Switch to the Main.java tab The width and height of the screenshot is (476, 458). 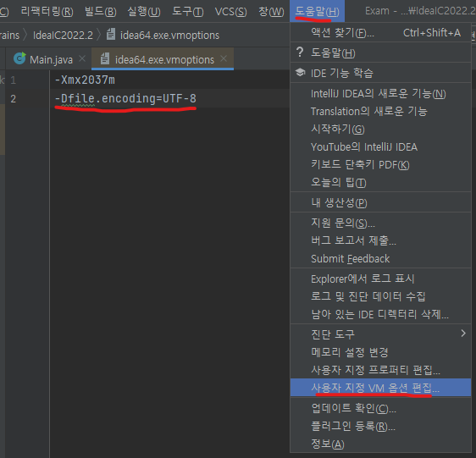(51, 59)
